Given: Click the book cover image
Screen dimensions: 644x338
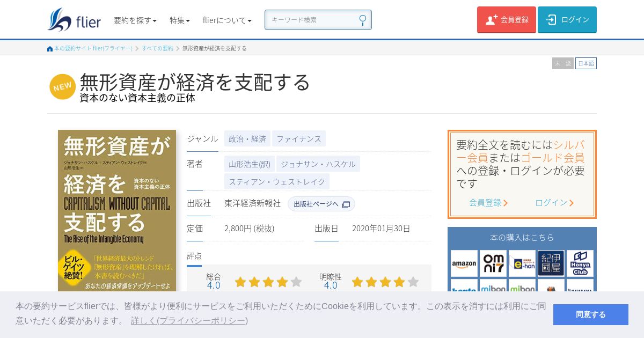Looking at the screenshot, I should point(117,211).
